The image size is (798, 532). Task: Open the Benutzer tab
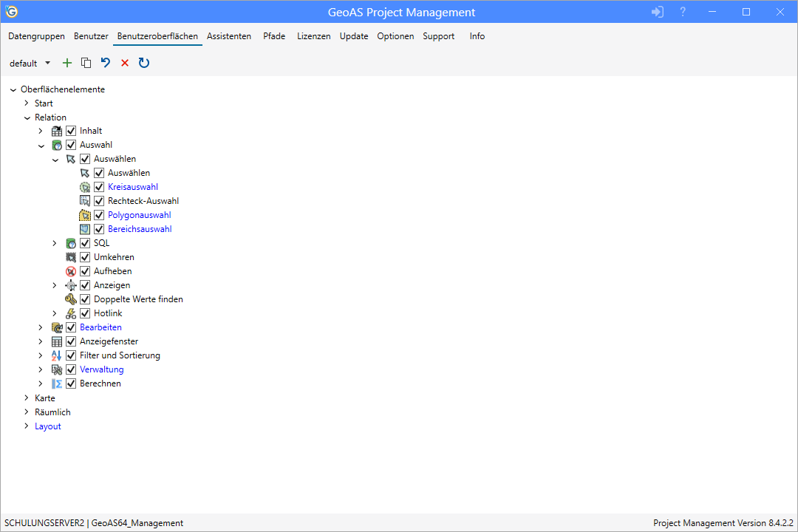click(x=91, y=36)
